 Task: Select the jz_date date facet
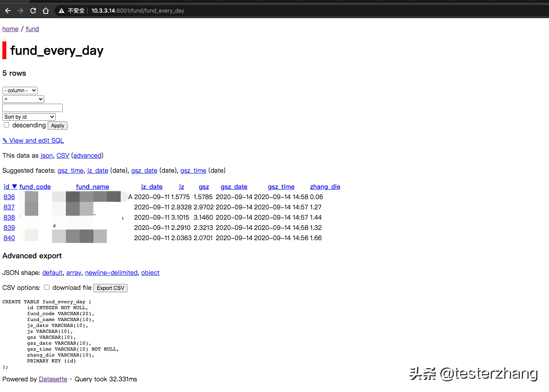click(98, 170)
